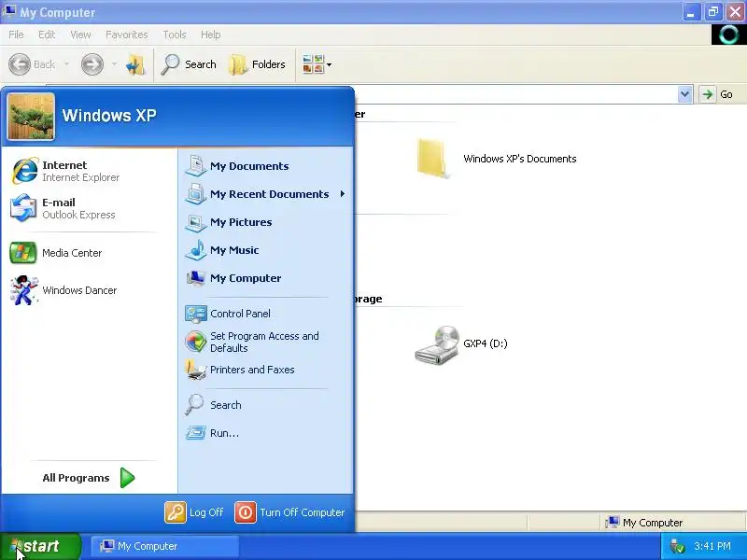The width and height of the screenshot is (747, 560).
Task: Click the user account picture
Action: tap(31, 116)
